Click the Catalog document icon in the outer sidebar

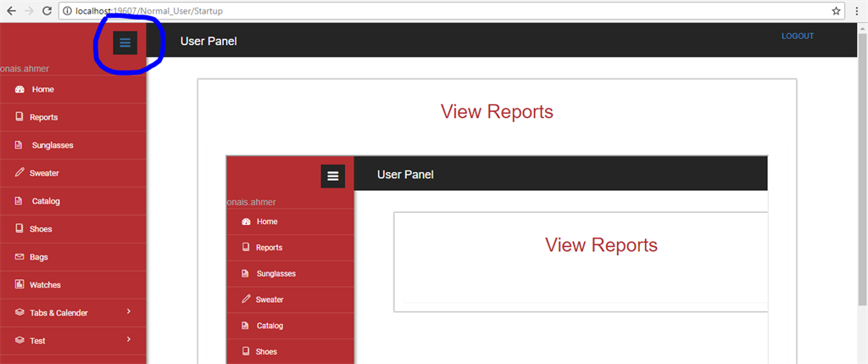tap(19, 200)
